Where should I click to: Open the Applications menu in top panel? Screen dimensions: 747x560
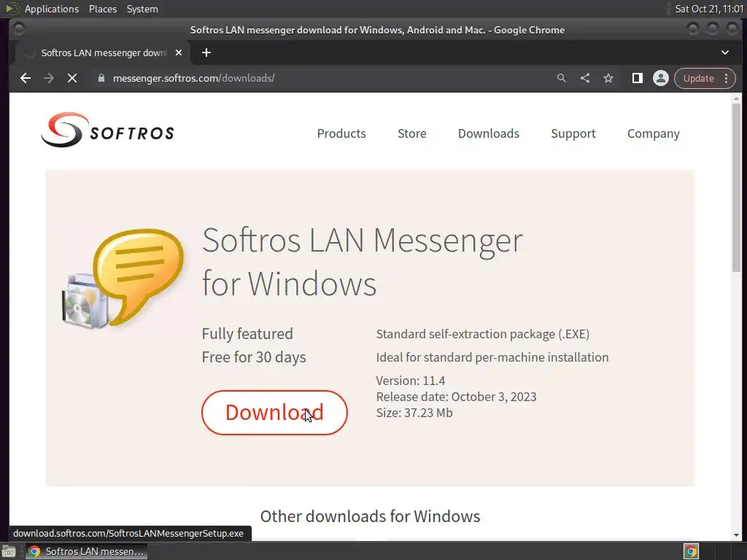pyautogui.click(x=52, y=9)
